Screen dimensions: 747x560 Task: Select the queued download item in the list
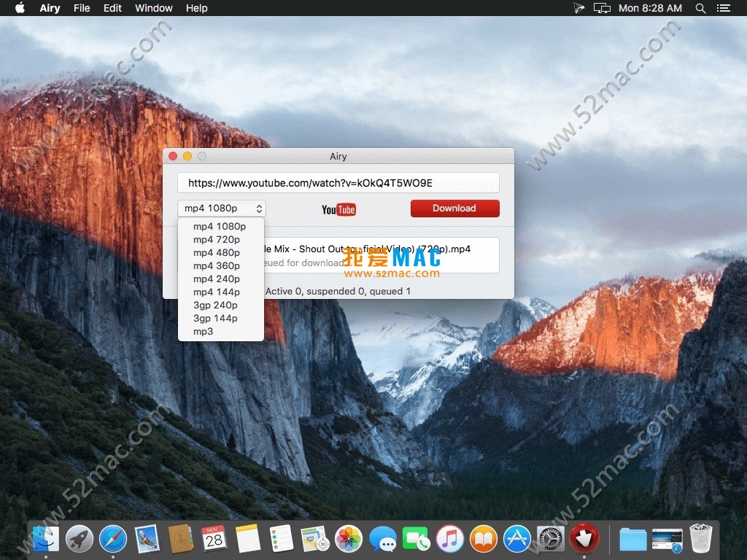click(x=379, y=255)
